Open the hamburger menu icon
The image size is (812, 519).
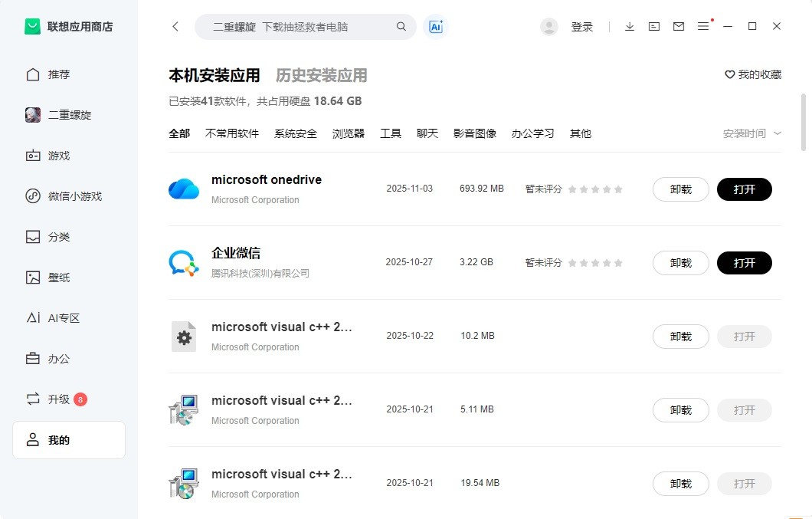pos(703,27)
